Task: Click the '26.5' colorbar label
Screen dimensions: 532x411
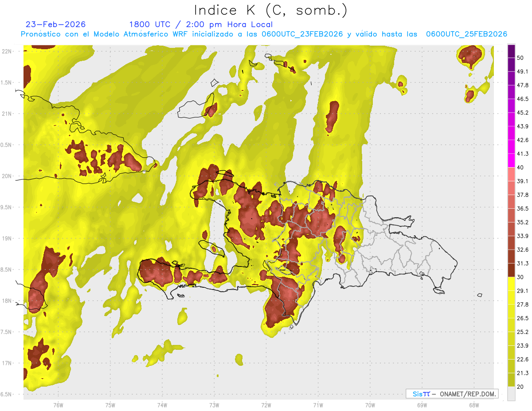Action: point(523,318)
